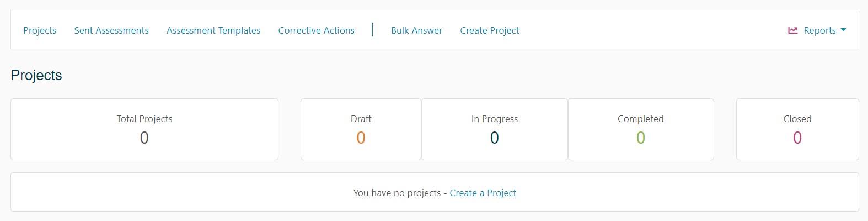Go to the Projects nav tab

[x=40, y=30]
